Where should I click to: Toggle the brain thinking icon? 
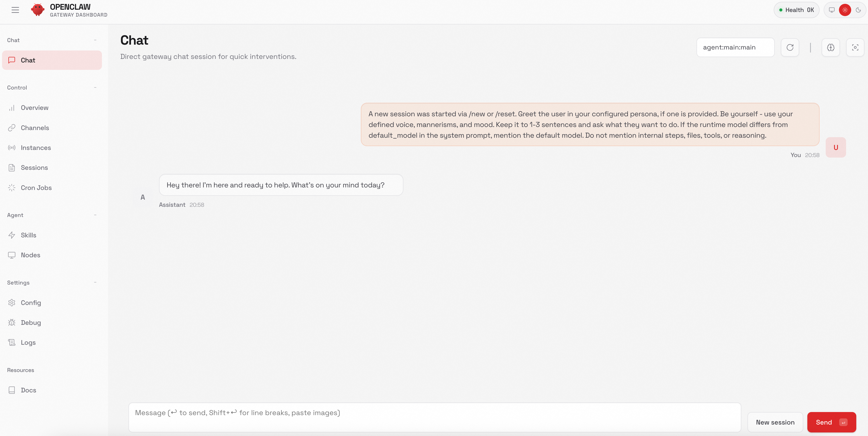(831, 47)
